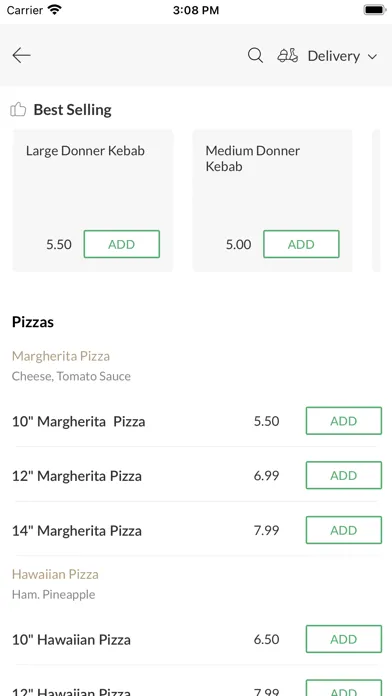Add 10" Hawaiian Pizza

click(x=344, y=639)
